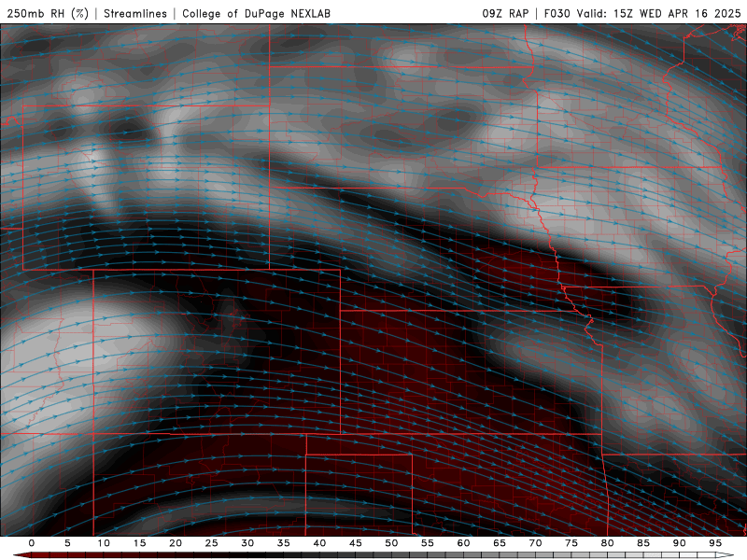747x560 pixels.
Task: Click the colorbar label '70'
Action: coord(535,543)
